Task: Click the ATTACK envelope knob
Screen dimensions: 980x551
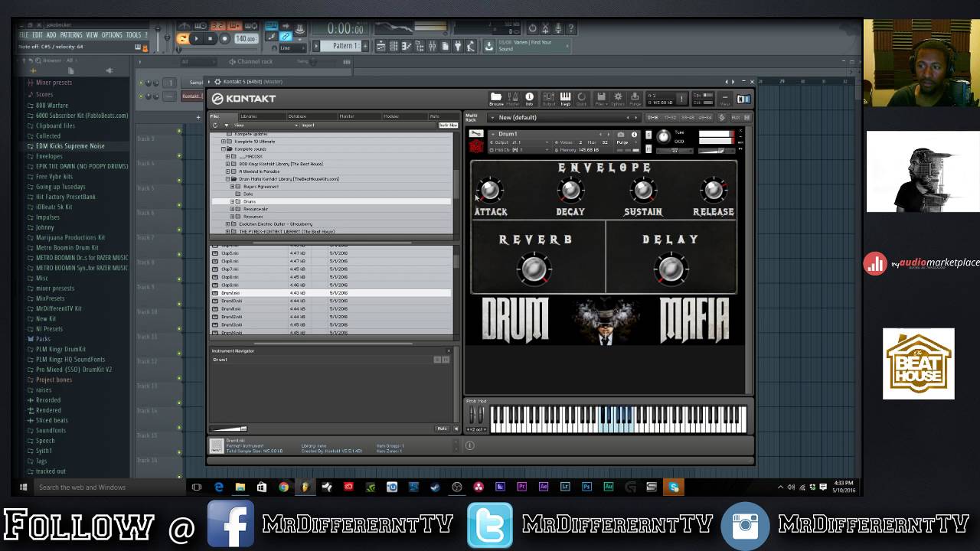Action: pos(490,189)
